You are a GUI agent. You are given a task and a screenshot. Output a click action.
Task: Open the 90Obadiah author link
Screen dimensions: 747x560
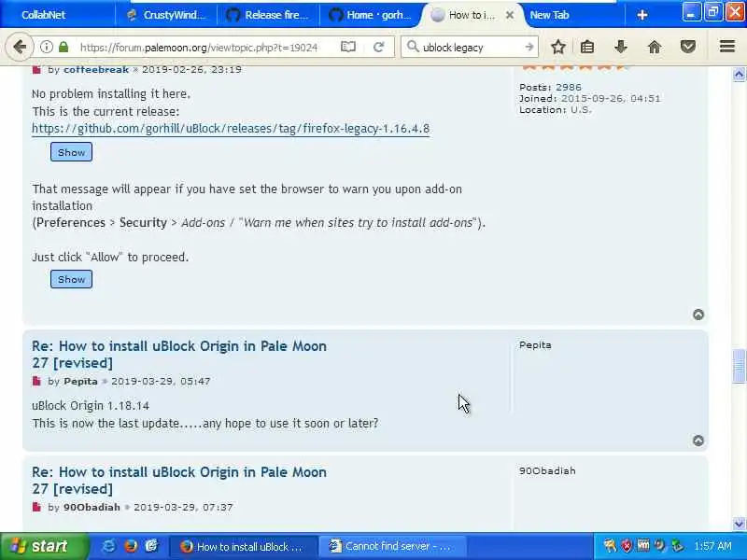coord(92,508)
